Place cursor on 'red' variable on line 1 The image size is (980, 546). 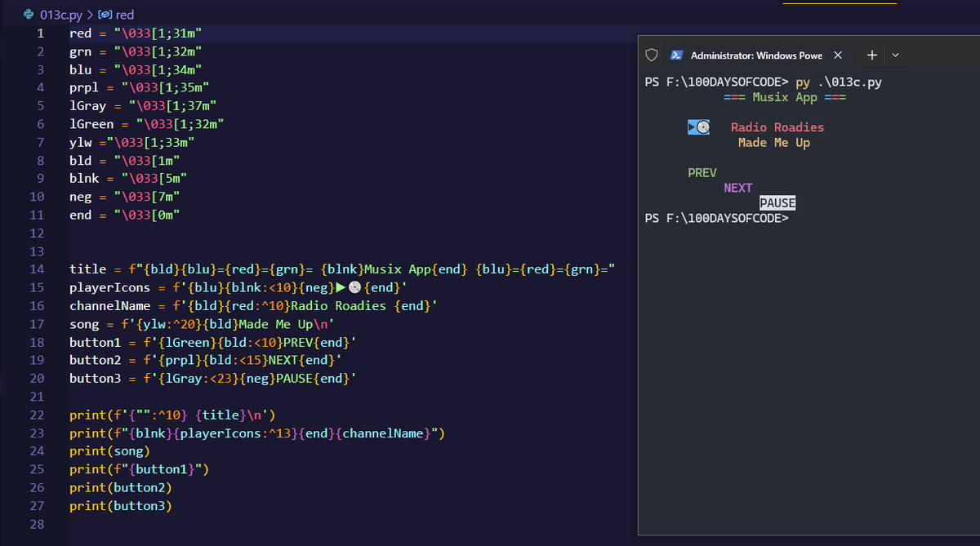coord(81,33)
